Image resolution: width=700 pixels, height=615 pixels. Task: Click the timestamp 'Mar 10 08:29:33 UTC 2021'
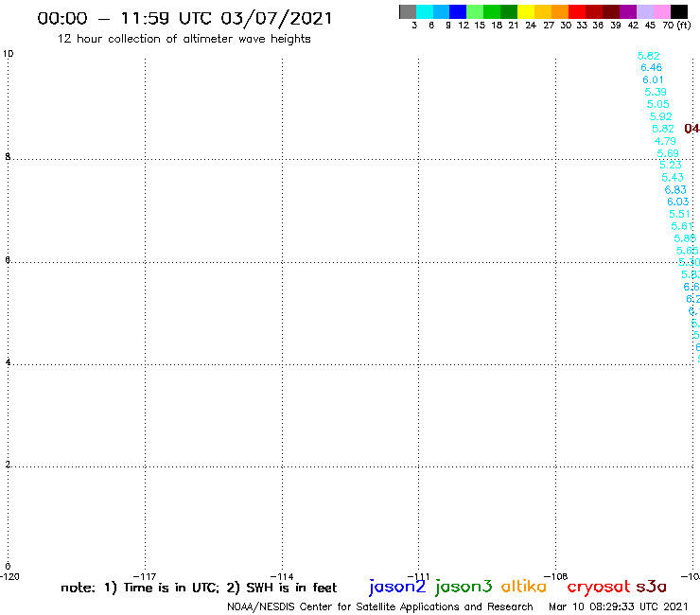point(619,606)
